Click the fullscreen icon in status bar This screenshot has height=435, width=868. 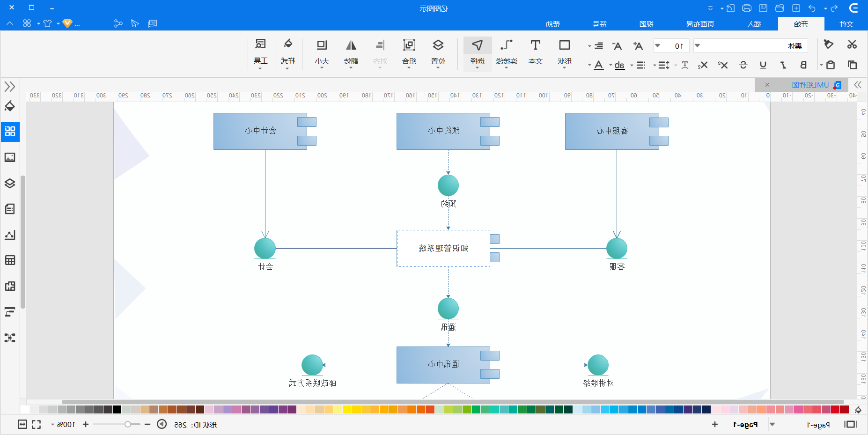[37, 424]
